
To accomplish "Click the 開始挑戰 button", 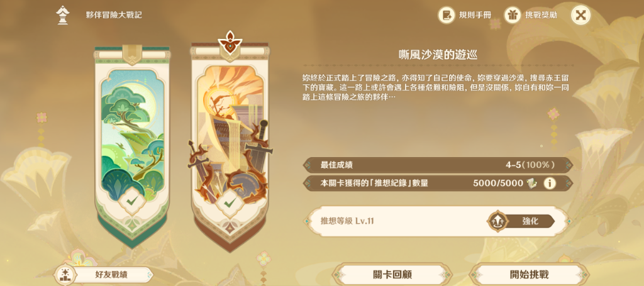I will tap(529, 275).
